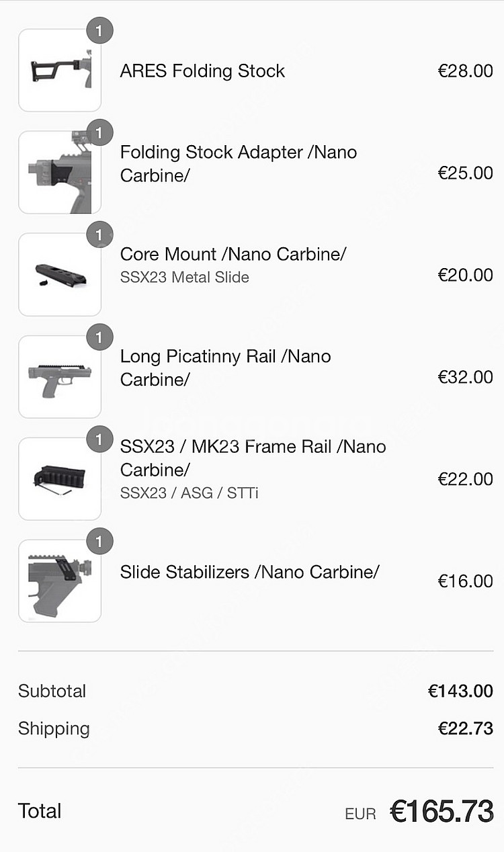
Task: Select the SSX23 / ASG / STTi variant text
Action: coord(190,493)
